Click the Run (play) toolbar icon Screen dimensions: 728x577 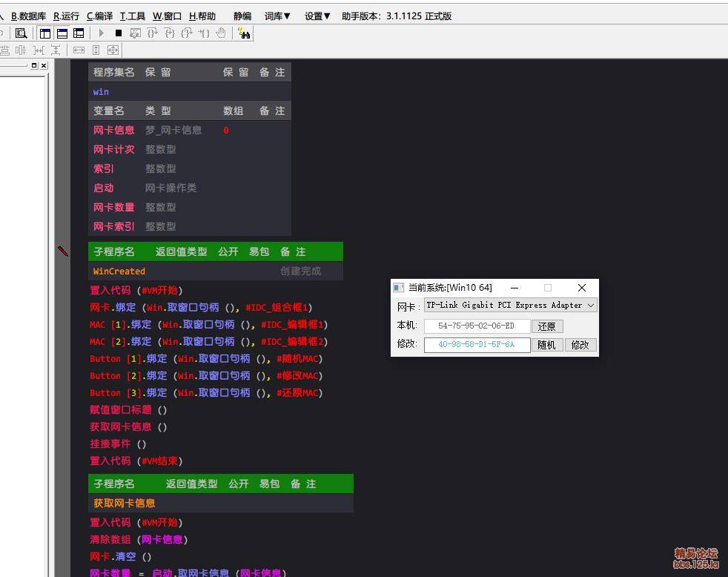click(x=102, y=33)
